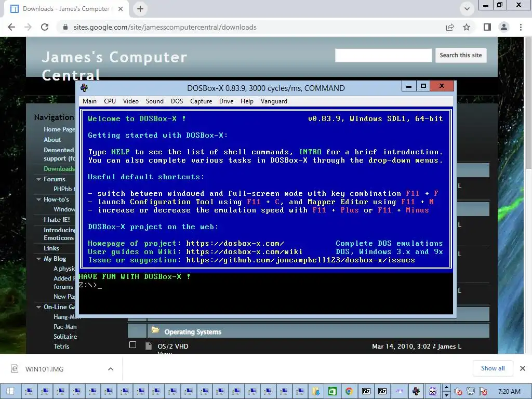The image size is (532, 399).
Task: Click the site search text field
Action: [383, 55]
